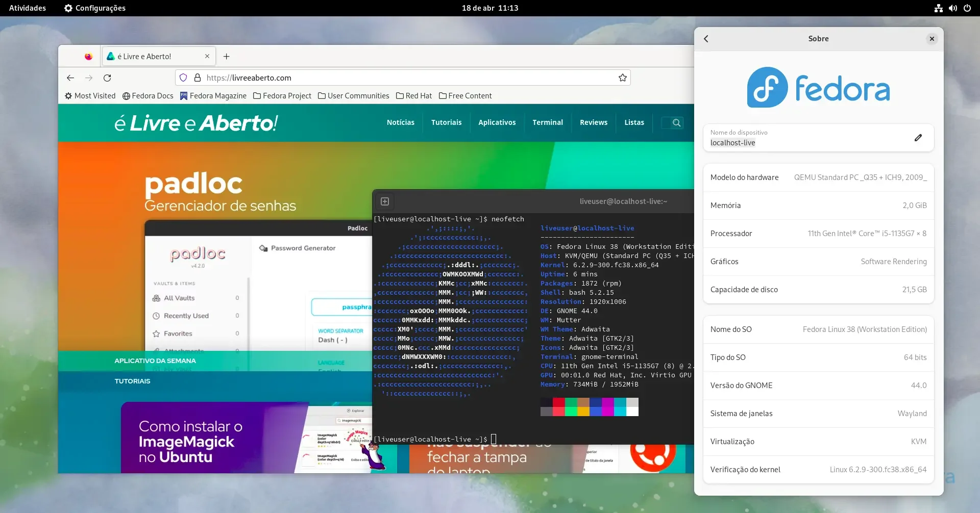
Task: Select Modelo do hardware row
Action: 818,177
